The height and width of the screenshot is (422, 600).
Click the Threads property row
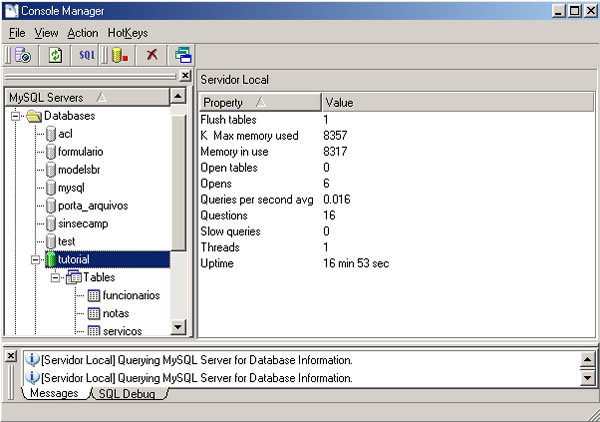[x=396, y=248]
